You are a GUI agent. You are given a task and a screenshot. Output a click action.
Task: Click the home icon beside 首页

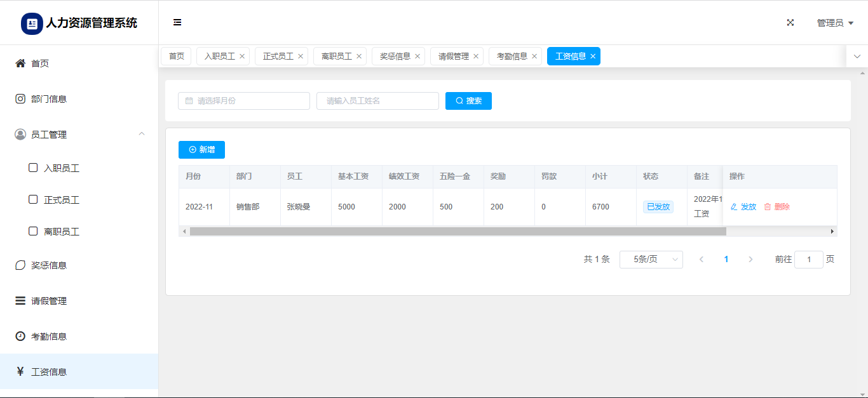[x=20, y=63]
